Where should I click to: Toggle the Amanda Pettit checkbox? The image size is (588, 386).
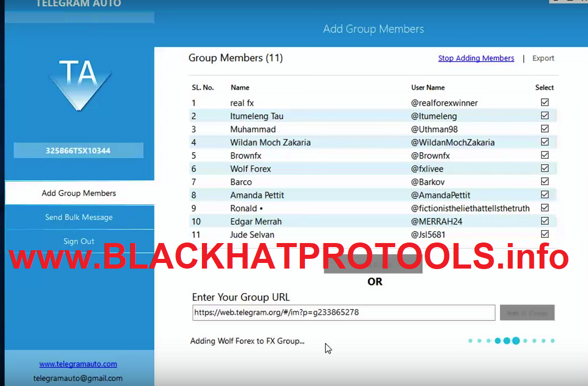coord(545,194)
